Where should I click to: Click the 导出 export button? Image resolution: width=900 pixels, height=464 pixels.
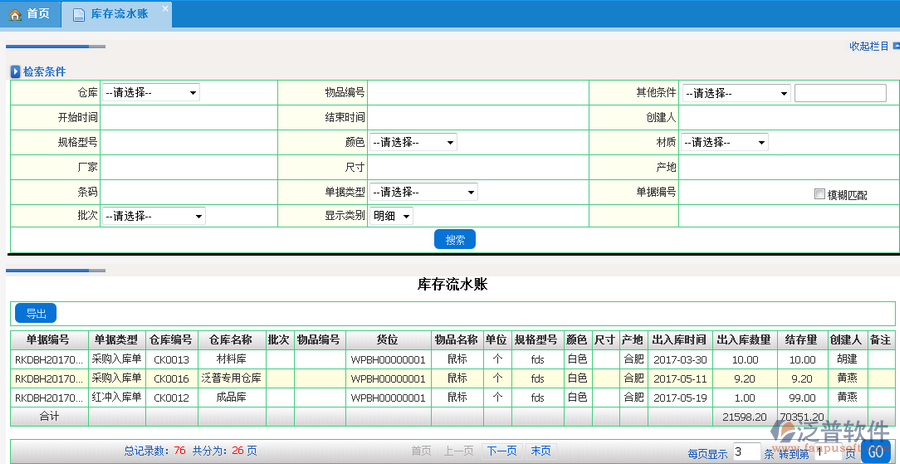point(35,313)
